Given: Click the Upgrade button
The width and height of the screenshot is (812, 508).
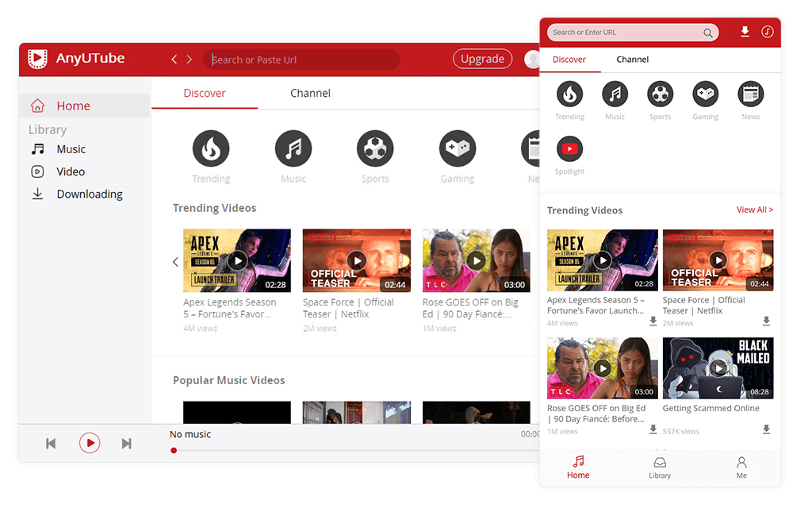Looking at the screenshot, I should click(482, 59).
